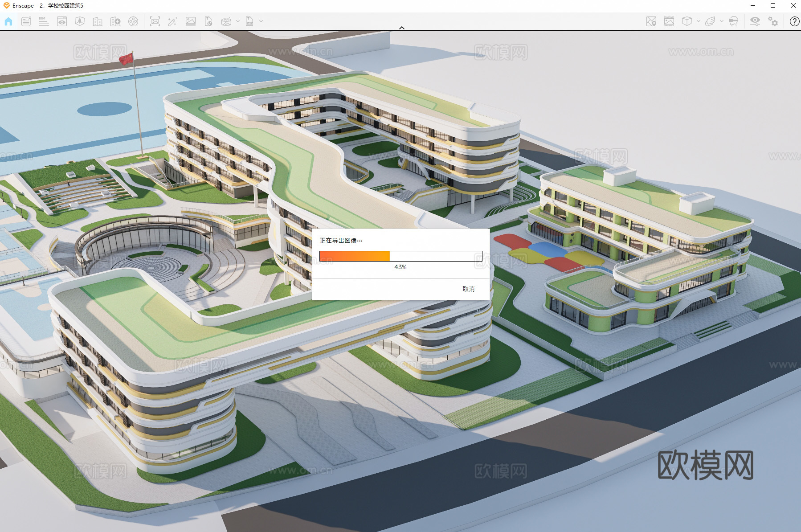Click the image export picture icon
Screen dimensions: 801x532
click(x=191, y=21)
